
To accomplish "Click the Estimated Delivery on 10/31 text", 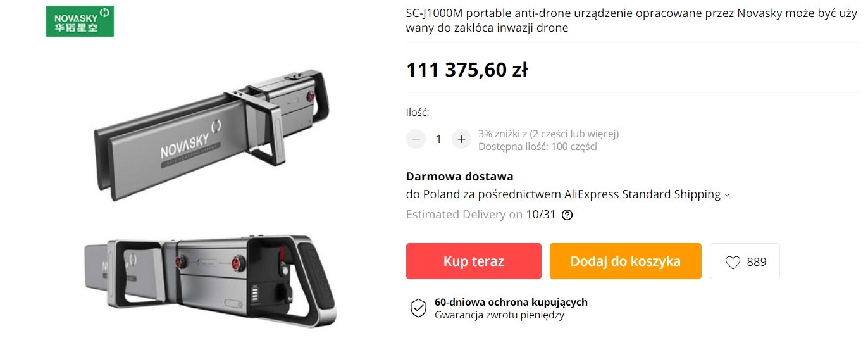I will pos(481,215).
